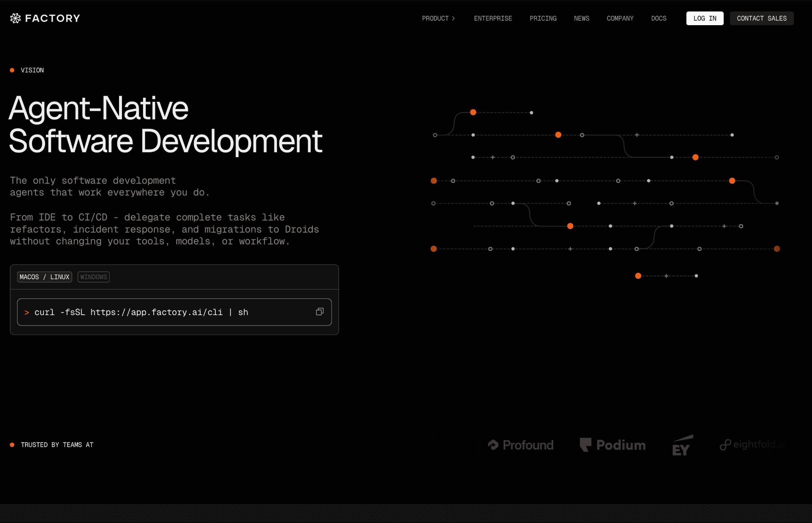Click the FACTORY wordmark text
Viewport: 812px width, 523px height.
coord(52,18)
